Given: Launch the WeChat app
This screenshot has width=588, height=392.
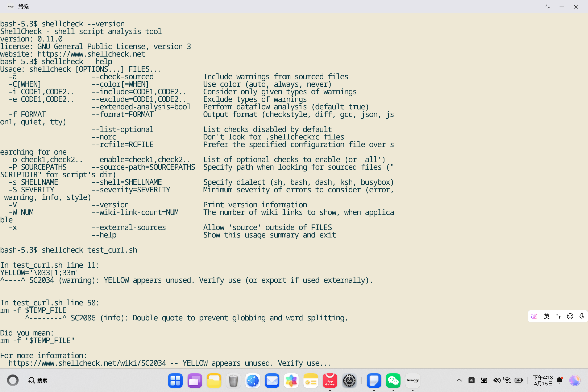Looking at the screenshot, I should click(393, 380).
